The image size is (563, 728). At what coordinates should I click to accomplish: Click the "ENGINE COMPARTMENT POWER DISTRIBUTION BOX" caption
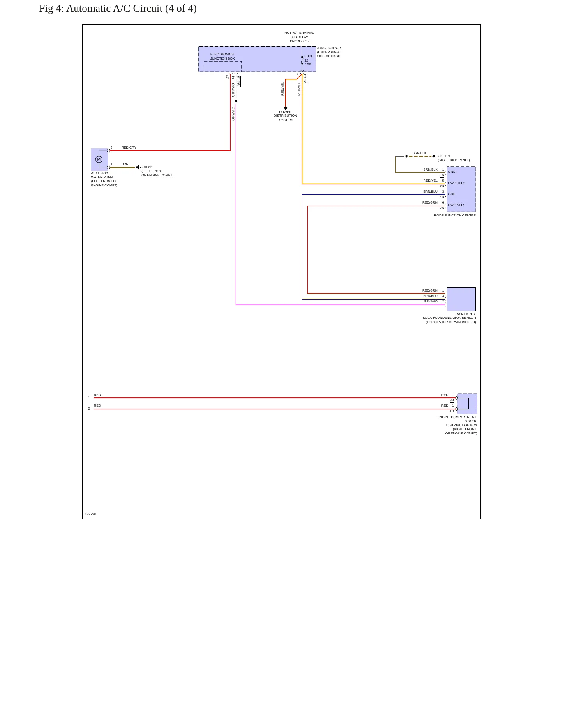457,425
